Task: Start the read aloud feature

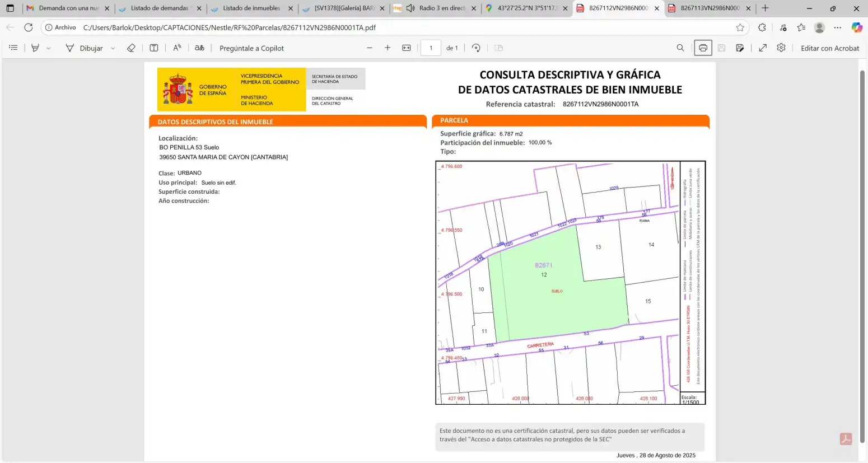Action: coord(177,48)
